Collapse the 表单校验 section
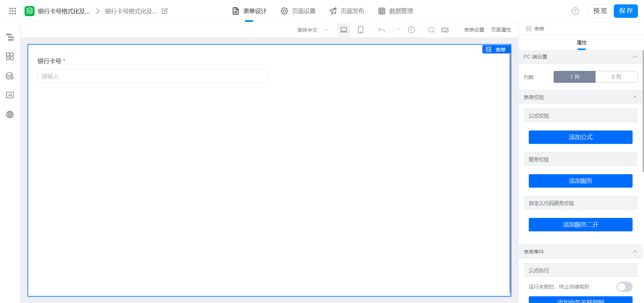Image resolution: width=644 pixels, height=303 pixels. [635, 97]
